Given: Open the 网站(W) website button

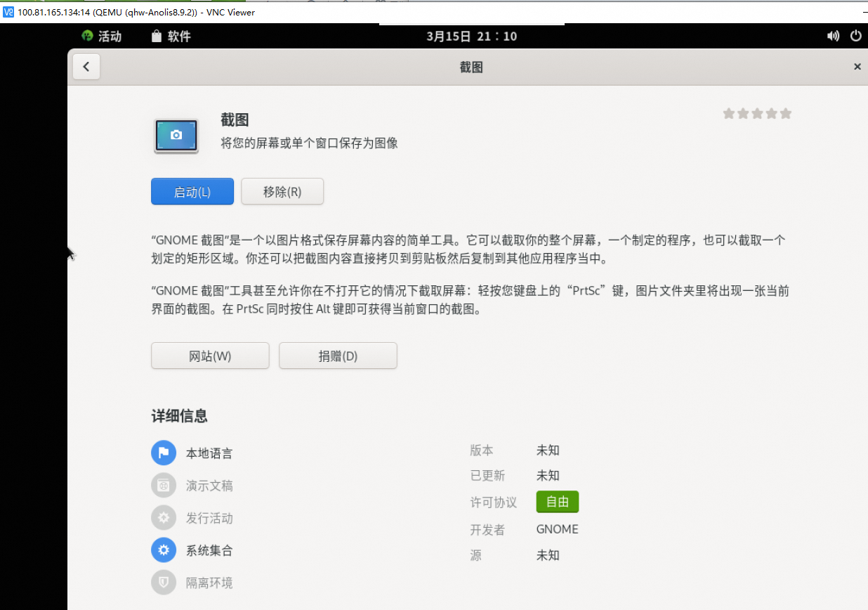Looking at the screenshot, I should [210, 356].
